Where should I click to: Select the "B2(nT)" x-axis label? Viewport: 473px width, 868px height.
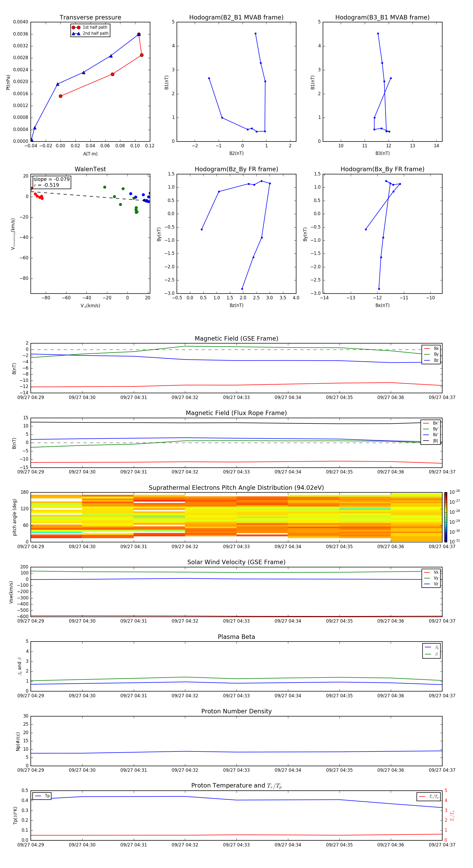(236, 154)
